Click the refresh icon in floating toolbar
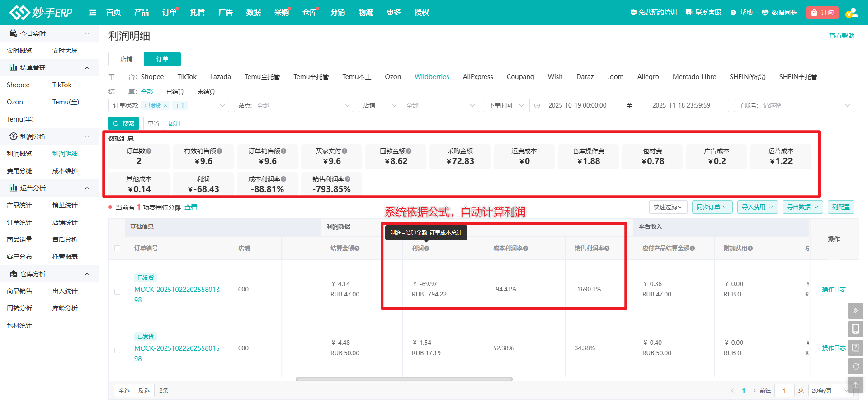 (855, 366)
